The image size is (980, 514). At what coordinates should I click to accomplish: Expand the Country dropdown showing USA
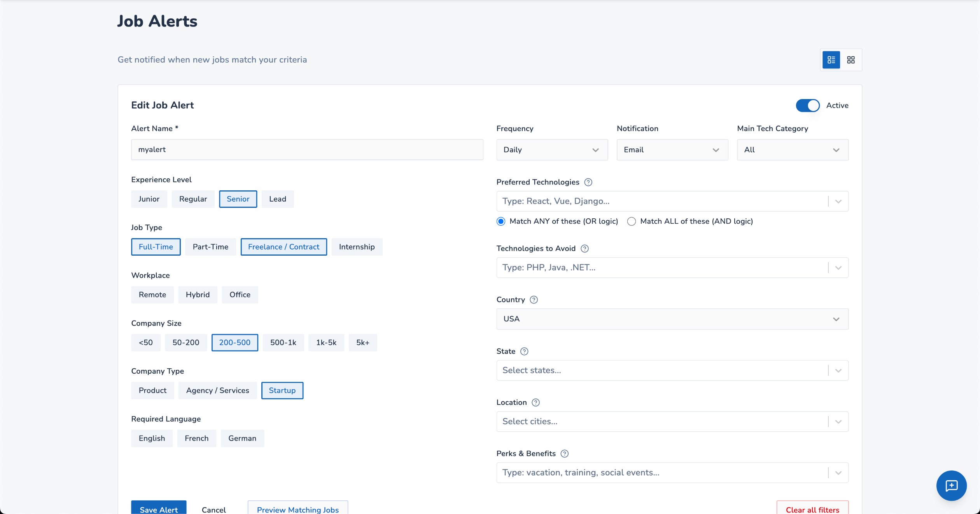[x=672, y=319]
